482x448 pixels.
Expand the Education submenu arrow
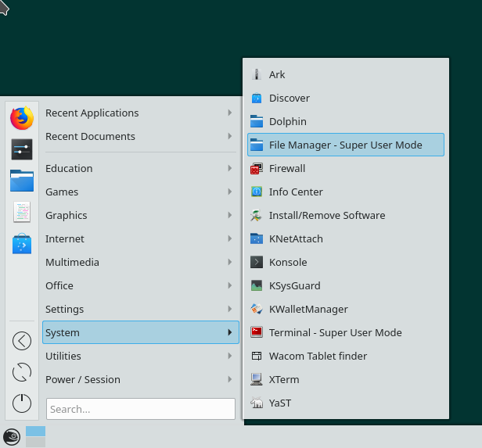click(x=229, y=168)
